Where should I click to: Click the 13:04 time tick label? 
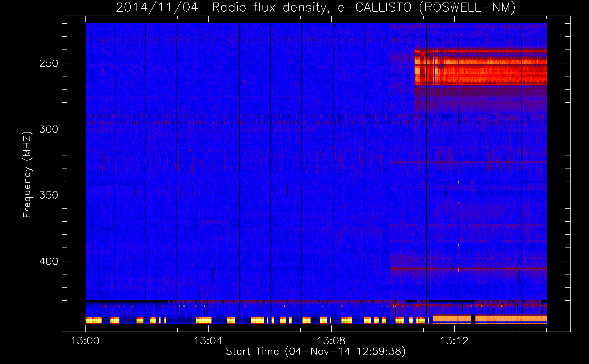[208, 341]
